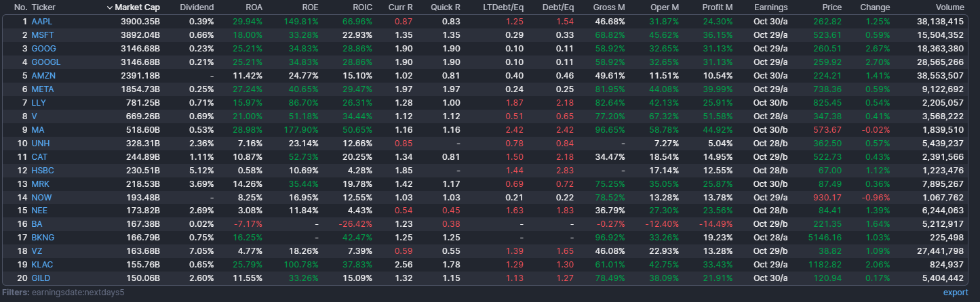Sort by Gross M column header
980x302 pixels.
click(x=609, y=7)
